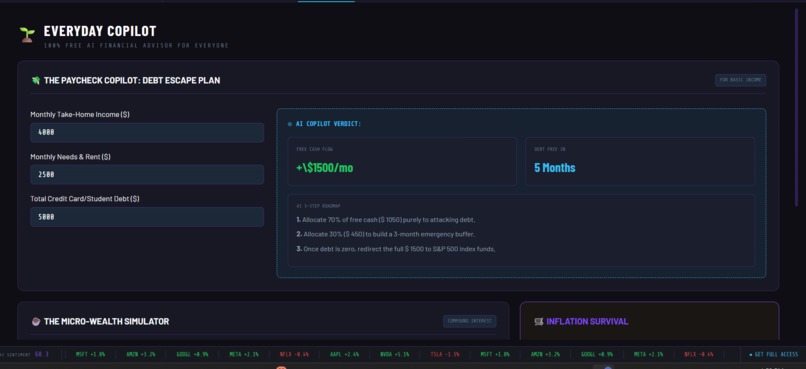
Task: Click the Total Credit Card/Student Debt label
Action: (x=84, y=199)
